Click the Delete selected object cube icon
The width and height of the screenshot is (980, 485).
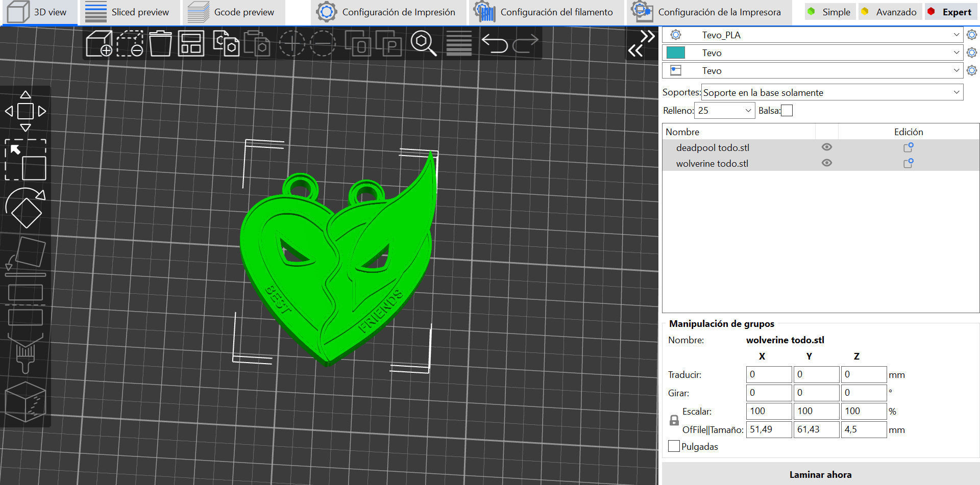tap(130, 43)
